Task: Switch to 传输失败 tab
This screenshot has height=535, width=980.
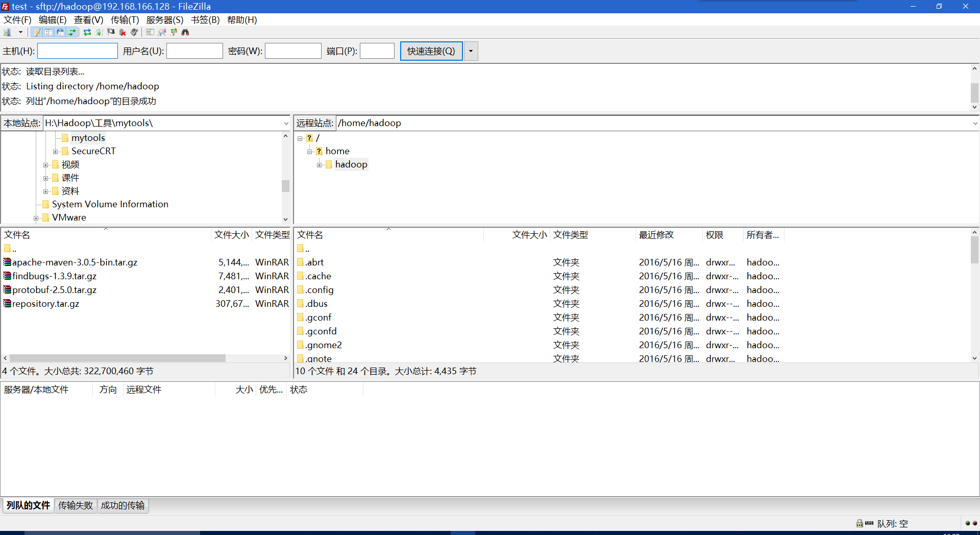Action: 76,505
